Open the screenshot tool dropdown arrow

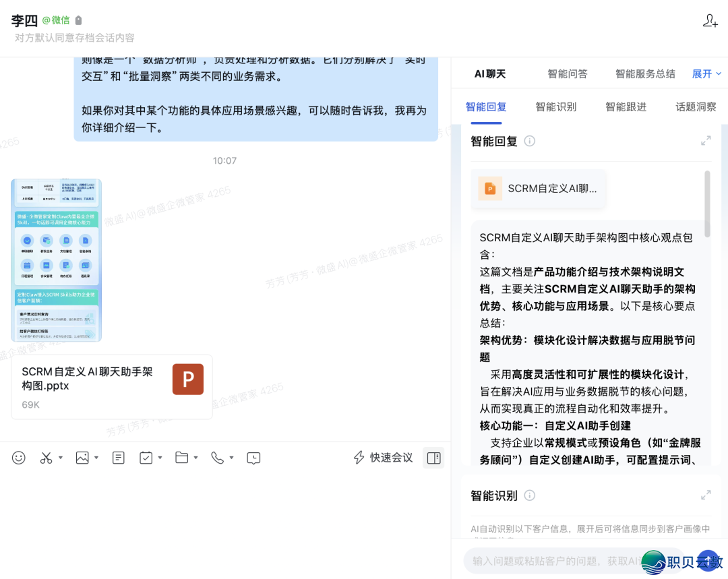(x=61, y=458)
